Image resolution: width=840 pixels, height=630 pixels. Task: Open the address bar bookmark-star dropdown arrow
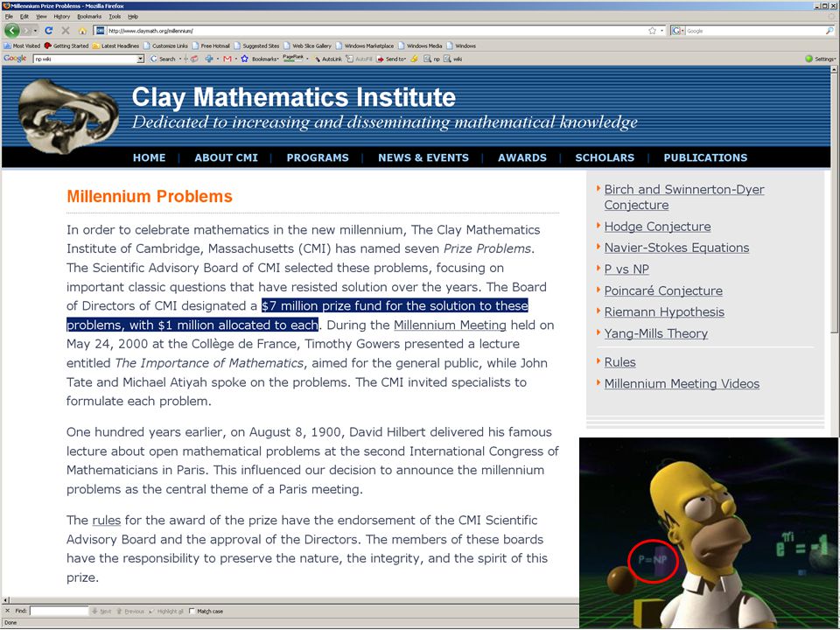tap(661, 31)
